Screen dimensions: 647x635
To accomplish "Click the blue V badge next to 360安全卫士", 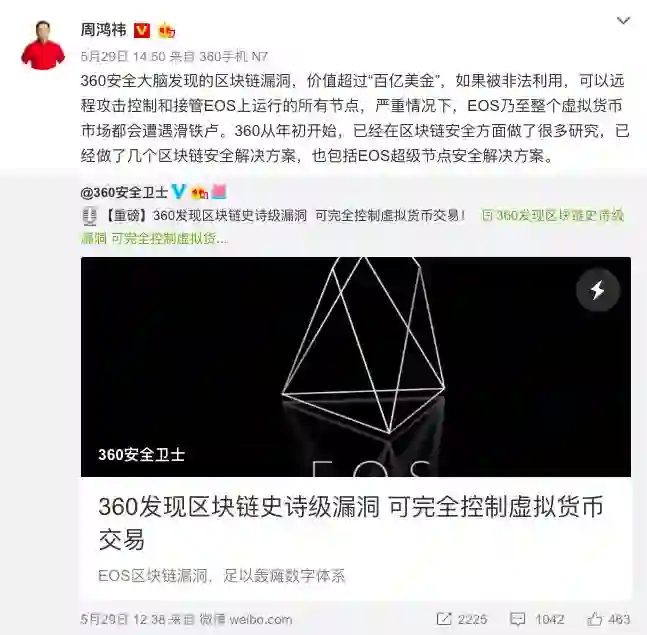I will coord(179,191).
